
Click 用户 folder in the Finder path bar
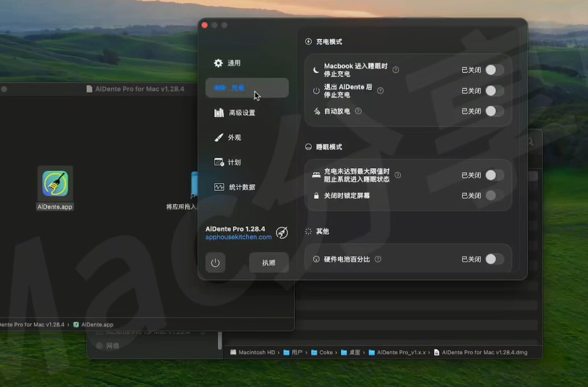click(293, 353)
